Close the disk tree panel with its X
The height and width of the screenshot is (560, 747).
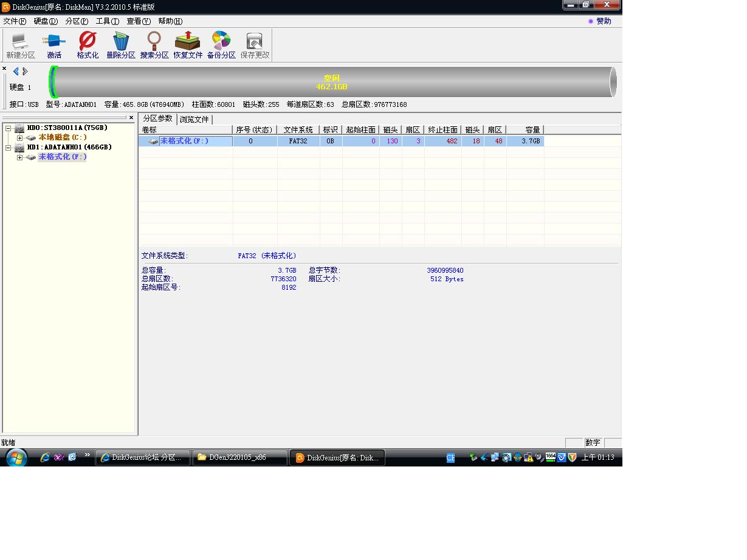point(131,118)
